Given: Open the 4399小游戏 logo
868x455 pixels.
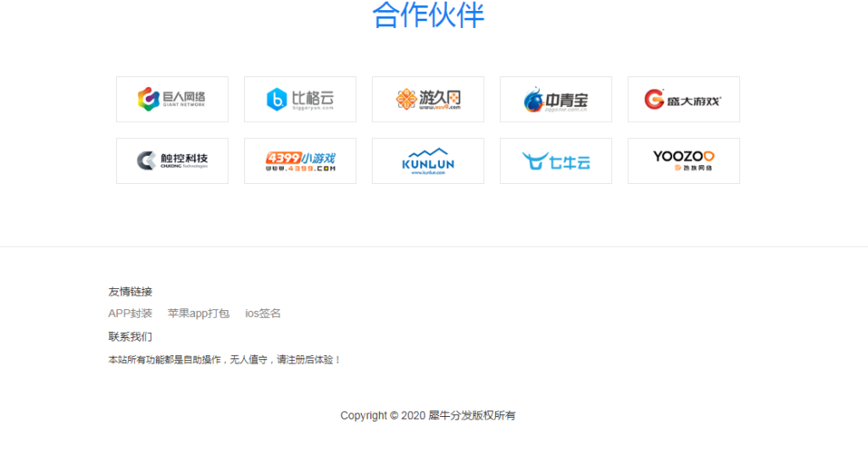Looking at the screenshot, I should click(300, 161).
